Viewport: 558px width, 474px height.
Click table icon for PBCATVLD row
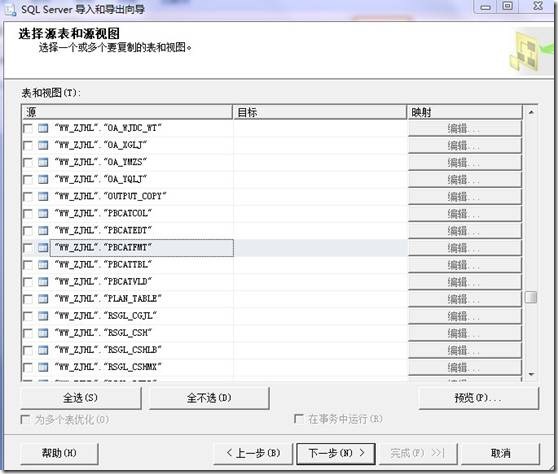tap(43, 282)
